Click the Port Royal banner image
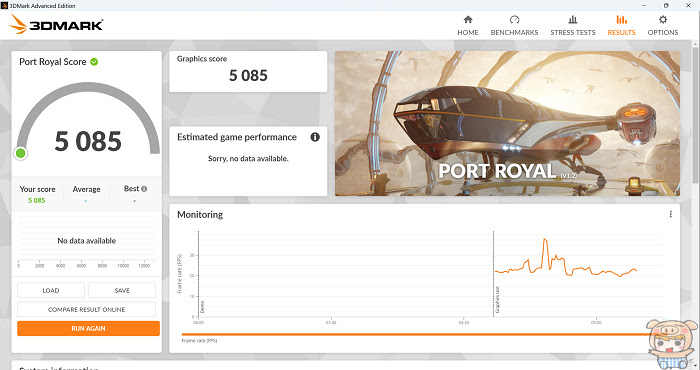Viewport: 700px width, 370px height. pyautogui.click(x=508, y=123)
